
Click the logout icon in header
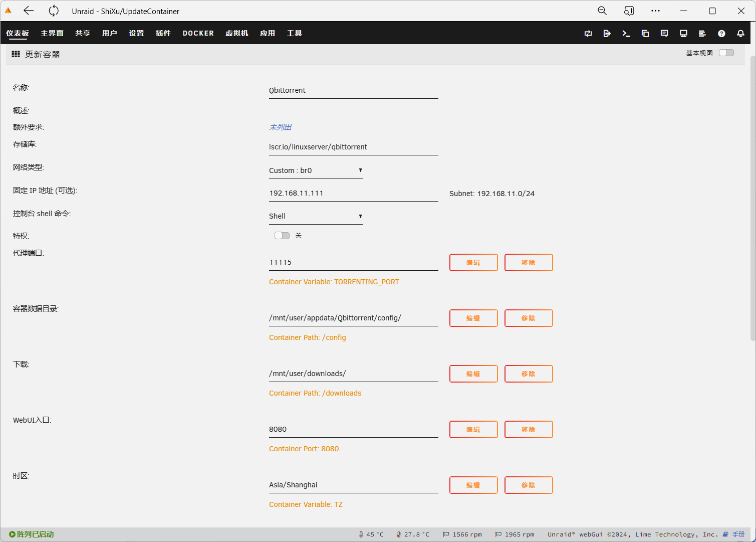tap(607, 34)
